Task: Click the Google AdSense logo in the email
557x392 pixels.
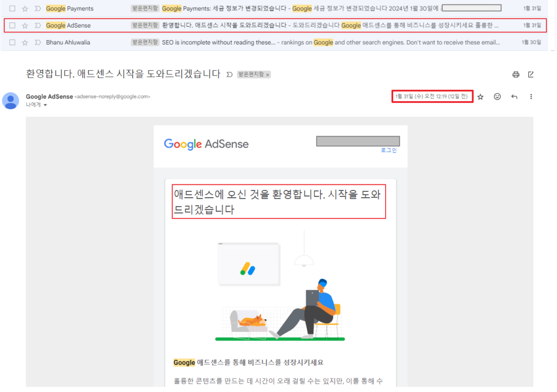Action: [206, 144]
